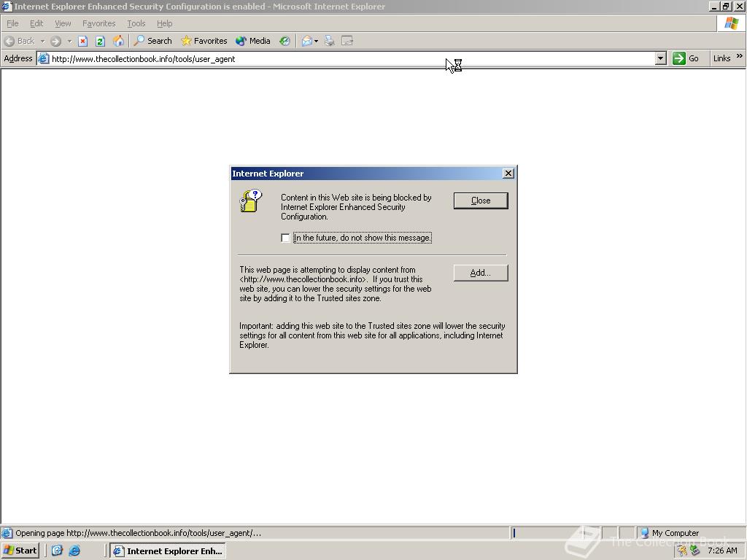The width and height of the screenshot is (747, 560).
Task: Click the Add... button in the dialog
Action: click(x=481, y=273)
